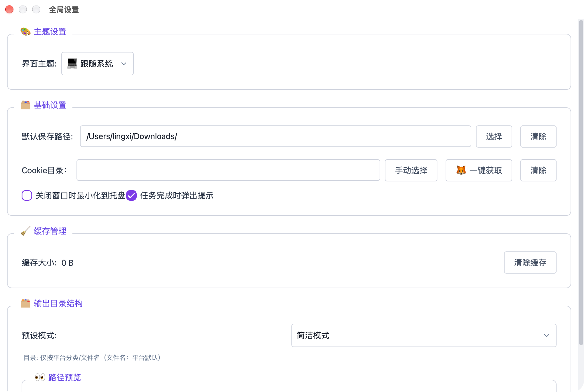Close the 全局设置 window with red button

(9, 10)
